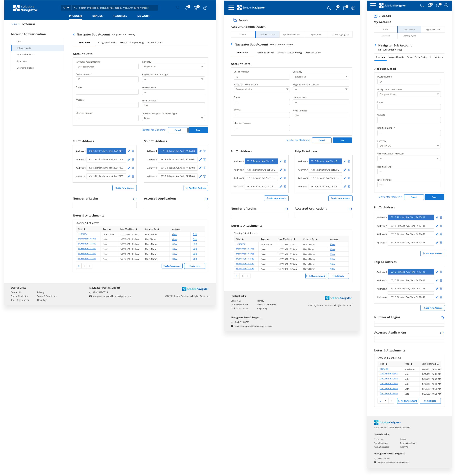Screen dimensions: 456x476
Task: Refresh Accessed Applications in desktop layout
Action: pos(206,199)
